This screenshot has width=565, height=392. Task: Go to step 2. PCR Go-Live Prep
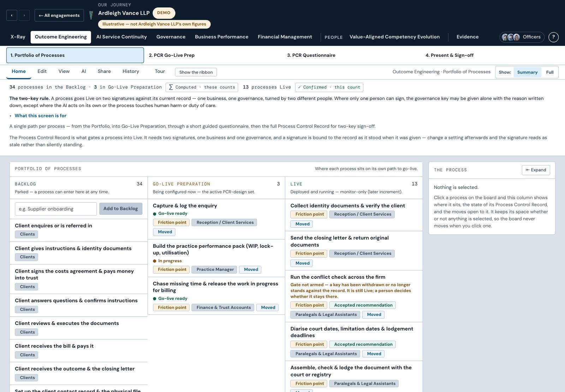pyautogui.click(x=213, y=55)
